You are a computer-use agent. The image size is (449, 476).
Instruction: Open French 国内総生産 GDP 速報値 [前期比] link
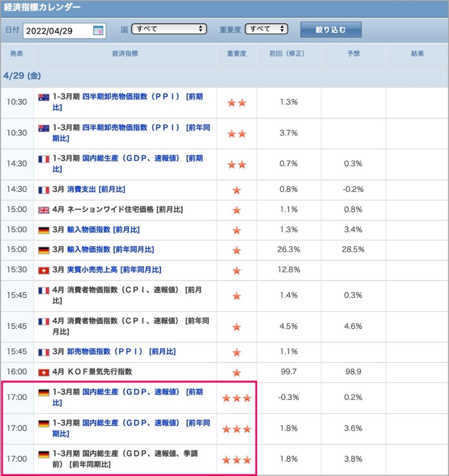point(127,163)
